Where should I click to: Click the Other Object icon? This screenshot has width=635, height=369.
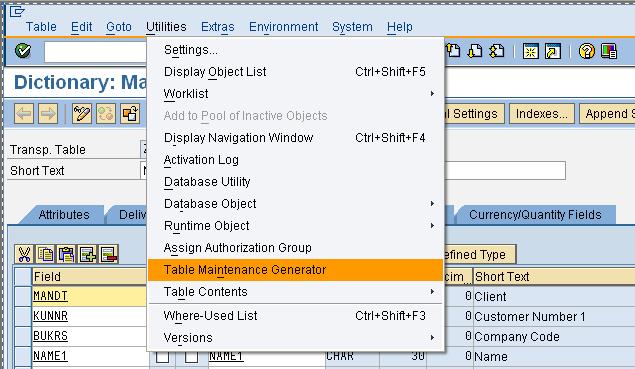click(x=130, y=114)
